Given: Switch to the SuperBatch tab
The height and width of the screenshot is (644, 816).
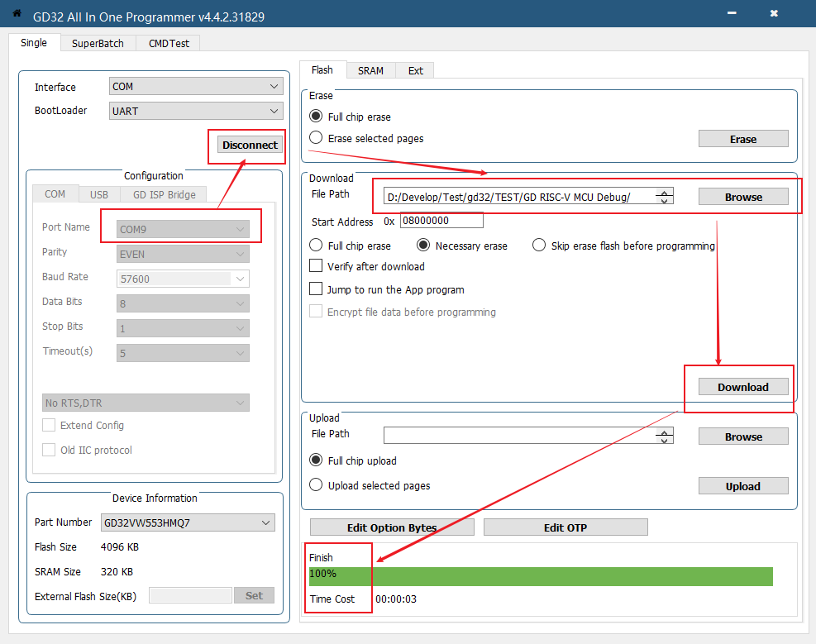Looking at the screenshot, I should (x=98, y=43).
